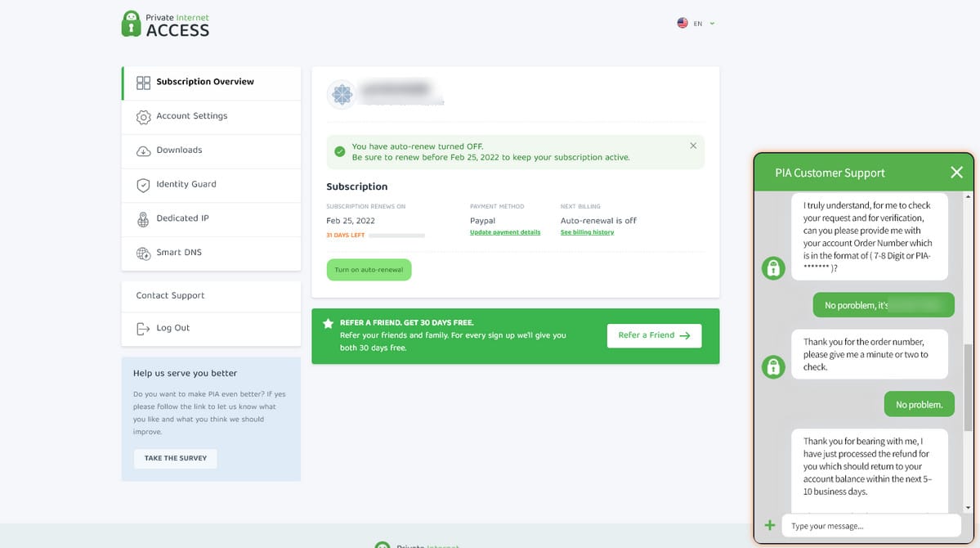Click the Private Internet Access logo
The image size is (980, 548).
(166, 25)
